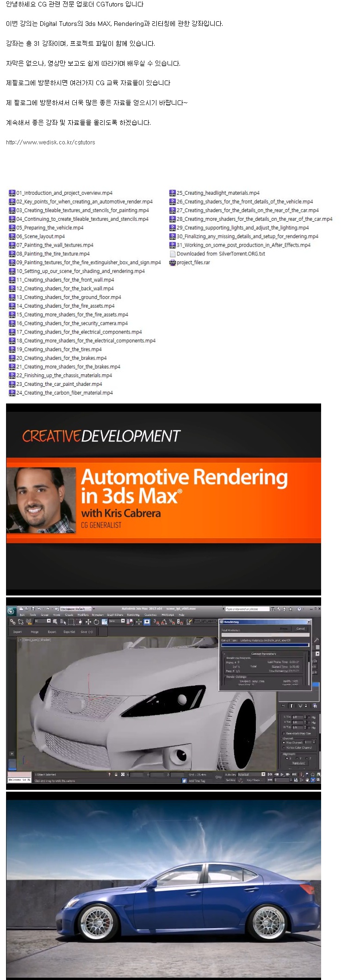The width and height of the screenshot is (341, 980).
Task: Click the MP4 icon beside 25_Creating_headlight_materials.mp4
Action: tap(173, 193)
